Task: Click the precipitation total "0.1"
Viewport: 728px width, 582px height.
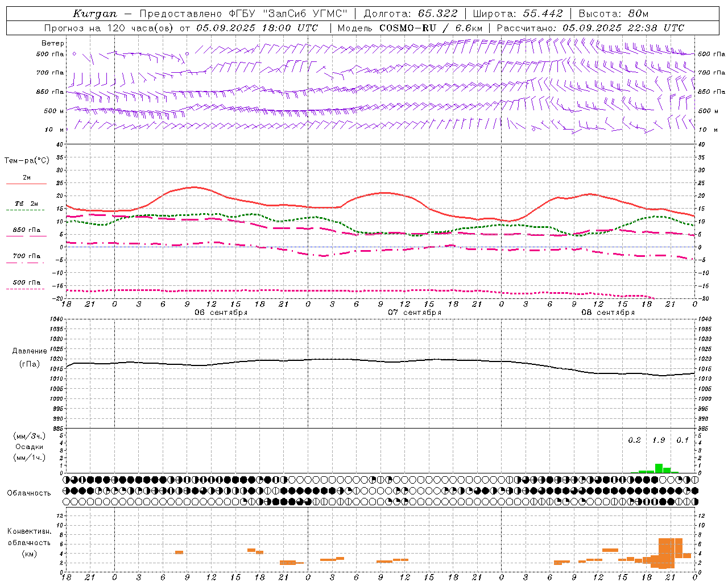Action: (x=682, y=440)
